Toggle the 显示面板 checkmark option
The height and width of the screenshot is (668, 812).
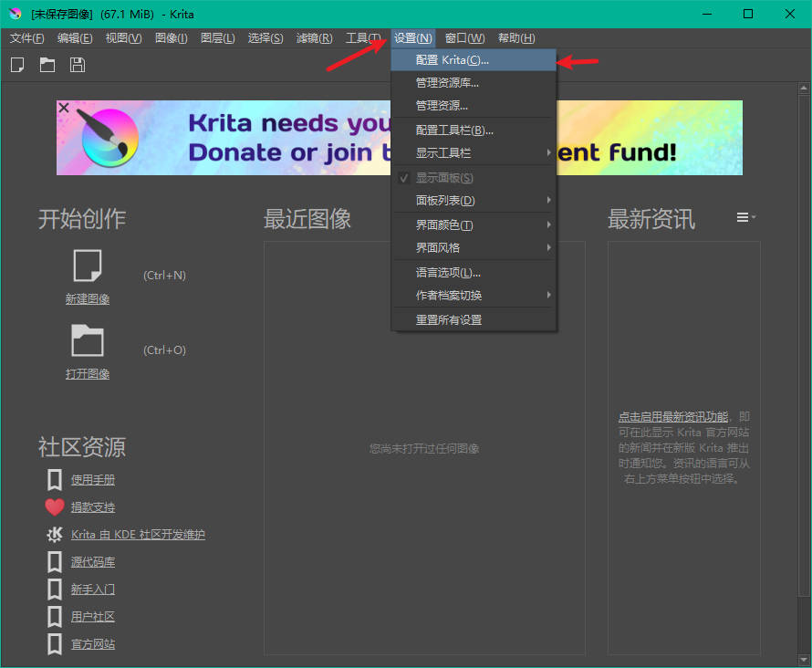tap(474, 178)
